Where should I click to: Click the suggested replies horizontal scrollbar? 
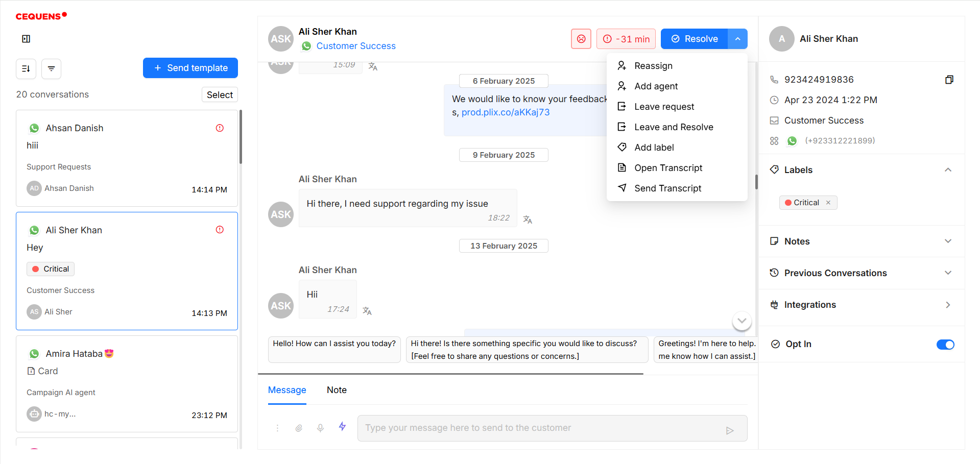(x=451, y=374)
